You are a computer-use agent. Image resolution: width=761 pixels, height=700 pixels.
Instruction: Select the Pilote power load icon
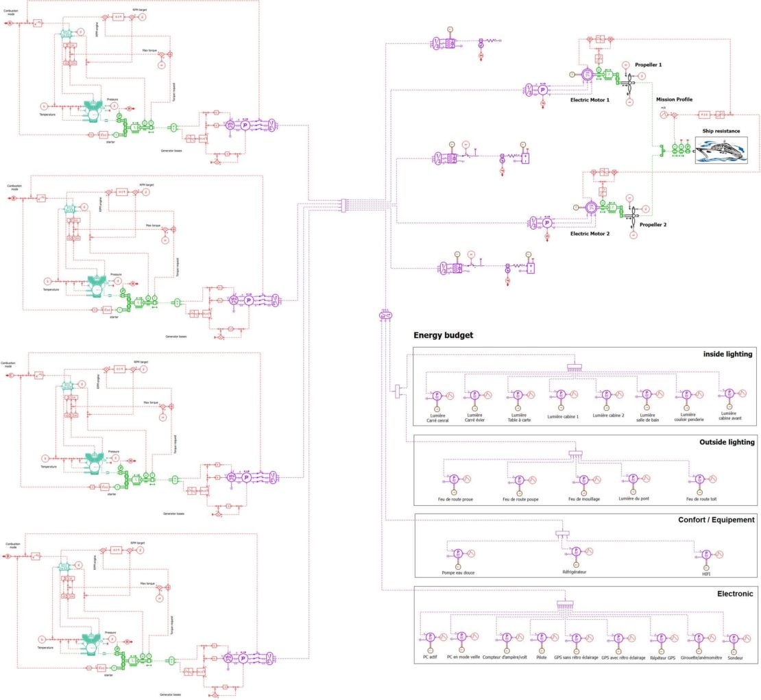pos(542,637)
